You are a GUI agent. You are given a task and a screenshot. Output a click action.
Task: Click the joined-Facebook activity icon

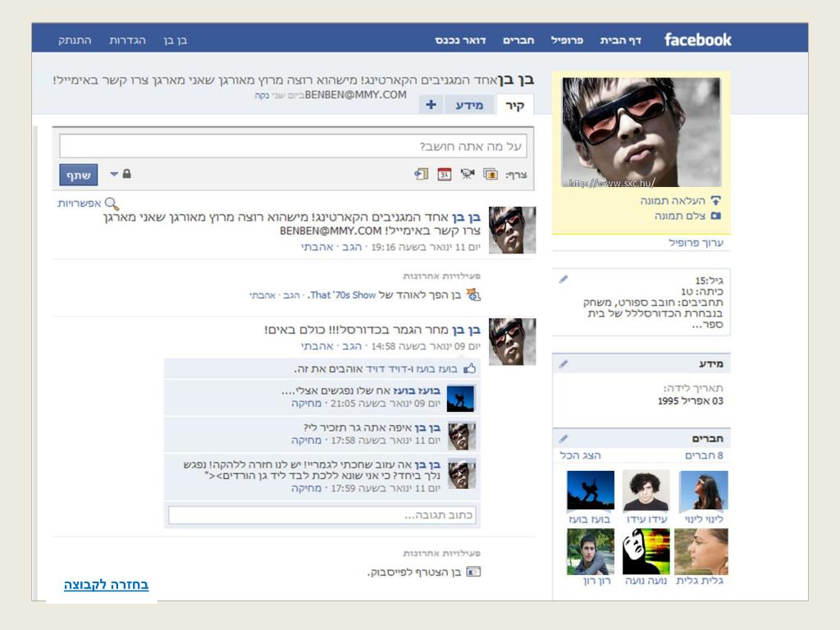pyautogui.click(x=473, y=572)
